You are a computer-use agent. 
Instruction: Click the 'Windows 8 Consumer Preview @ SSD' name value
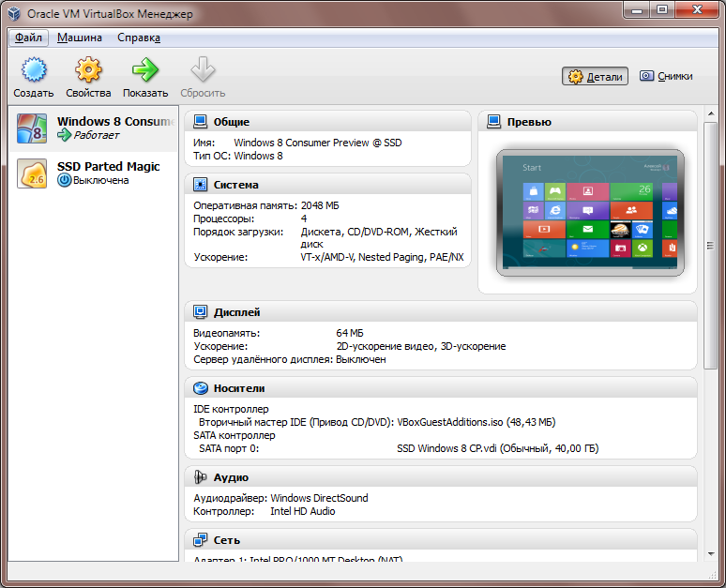click(318, 143)
